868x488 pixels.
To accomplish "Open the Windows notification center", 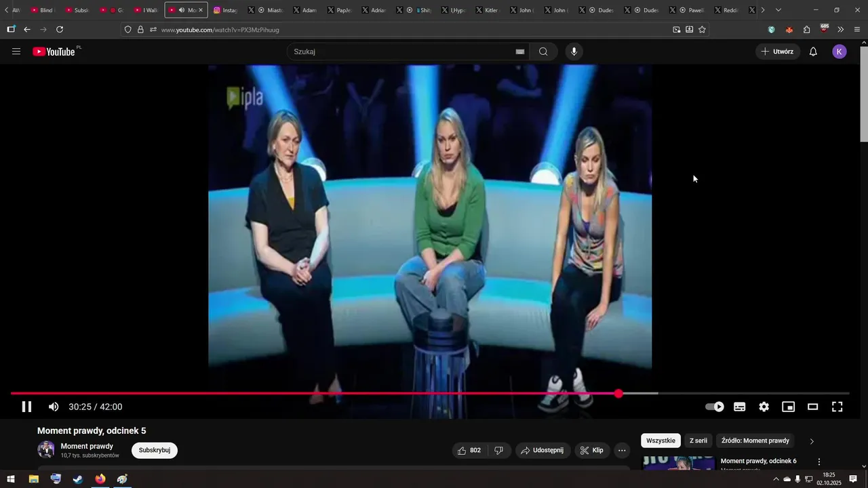I will 854,479.
